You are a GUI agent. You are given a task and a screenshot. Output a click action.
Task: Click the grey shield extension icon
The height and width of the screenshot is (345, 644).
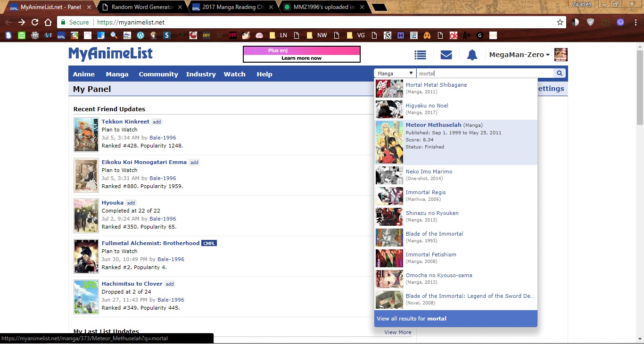click(x=590, y=22)
